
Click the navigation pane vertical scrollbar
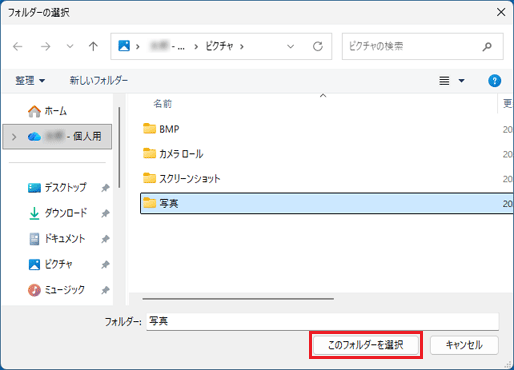pos(119,147)
